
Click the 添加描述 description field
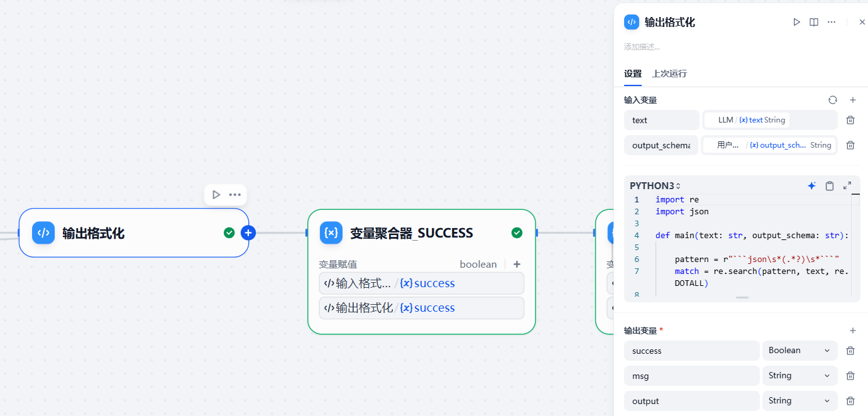(642, 47)
